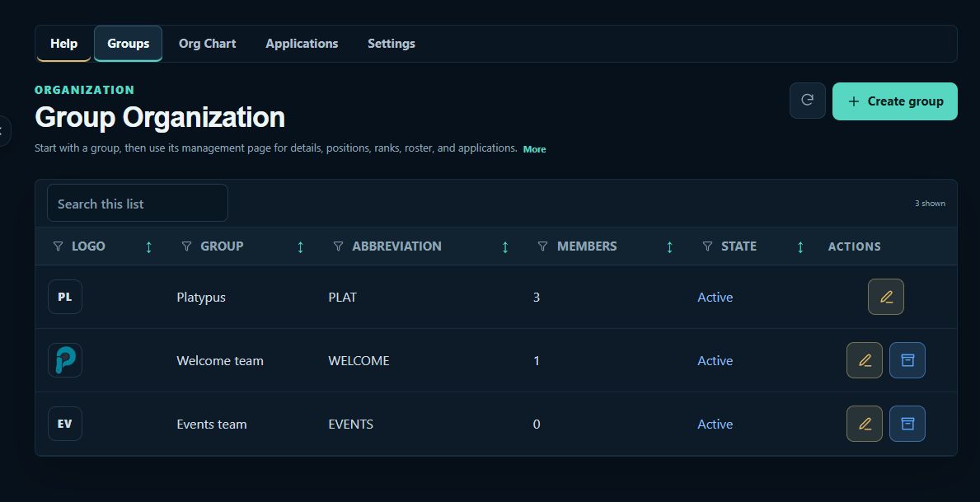Refresh the group list
980x502 pixels.
click(808, 101)
